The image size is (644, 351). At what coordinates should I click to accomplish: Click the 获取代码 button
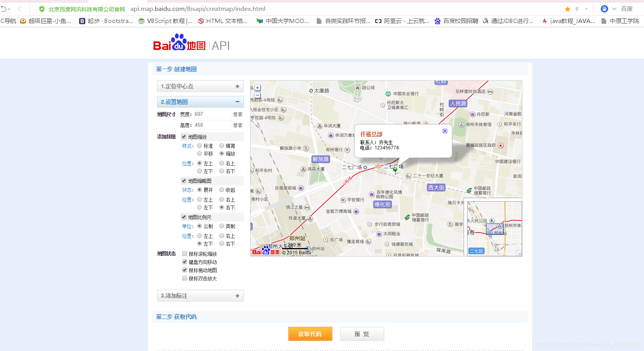[x=310, y=334]
